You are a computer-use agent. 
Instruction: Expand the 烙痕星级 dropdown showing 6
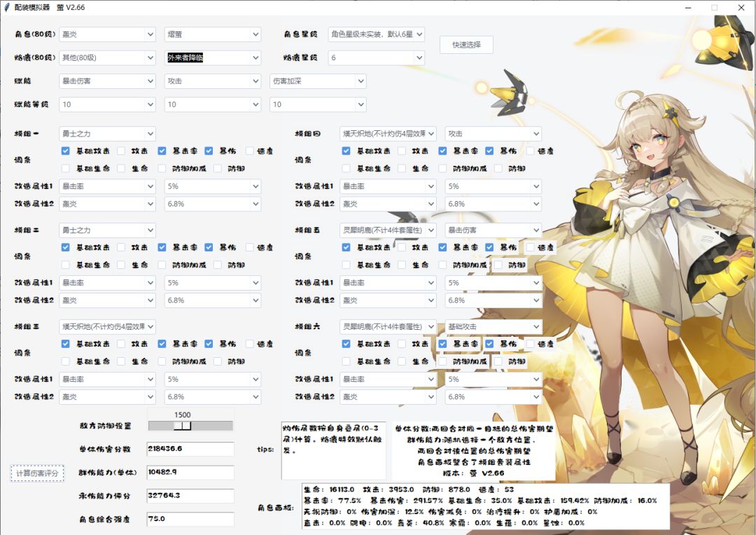tap(377, 57)
